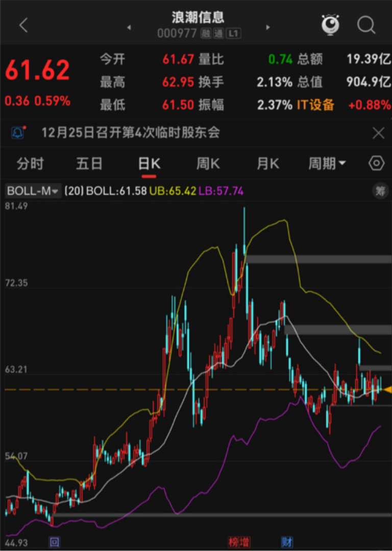Viewport: 392px width, 551px height.
Task: Tap the back arrow icon
Action: pos(23,26)
